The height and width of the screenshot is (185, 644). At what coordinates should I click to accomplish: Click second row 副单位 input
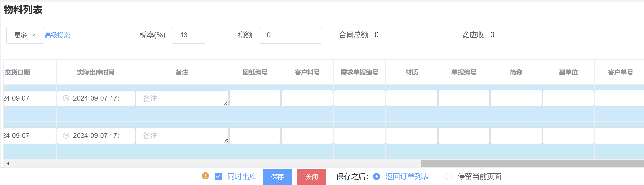[x=569, y=135]
